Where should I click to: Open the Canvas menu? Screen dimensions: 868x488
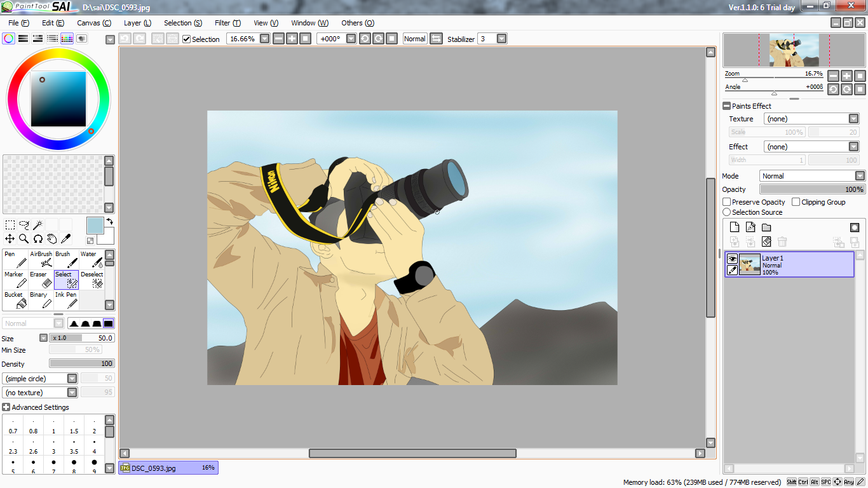(x=93, y=23)
